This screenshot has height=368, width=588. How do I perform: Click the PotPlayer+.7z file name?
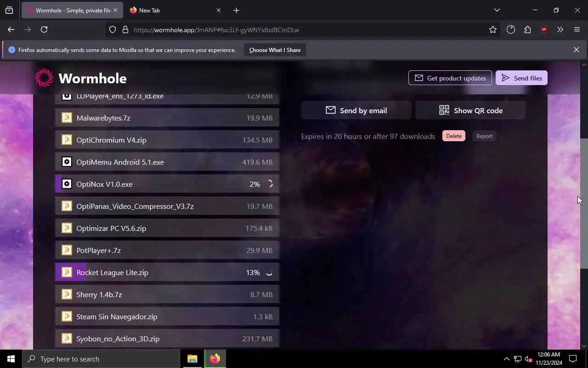pos(98,250)
